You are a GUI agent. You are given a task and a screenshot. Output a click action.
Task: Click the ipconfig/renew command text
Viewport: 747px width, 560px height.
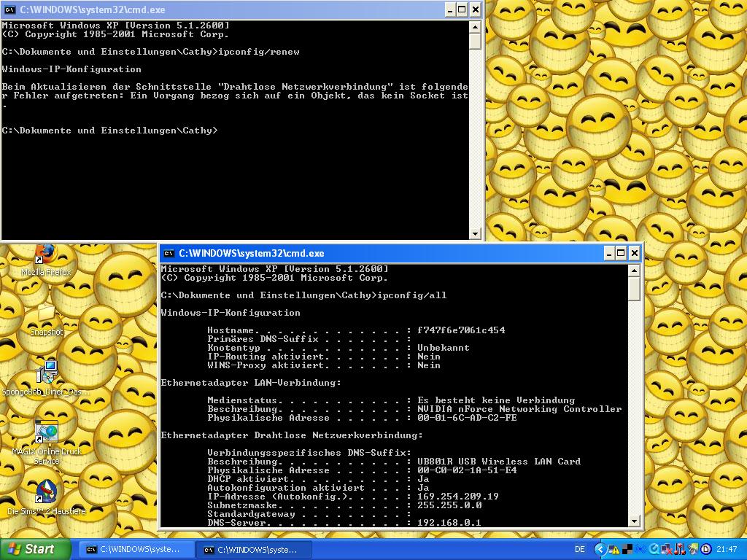pos(259,52)
